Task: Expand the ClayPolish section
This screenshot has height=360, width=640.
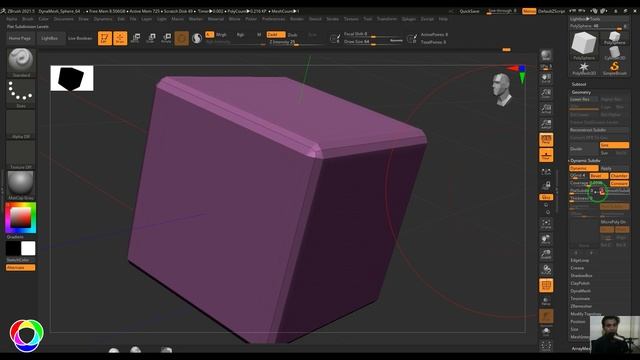Action: [580, 283]
